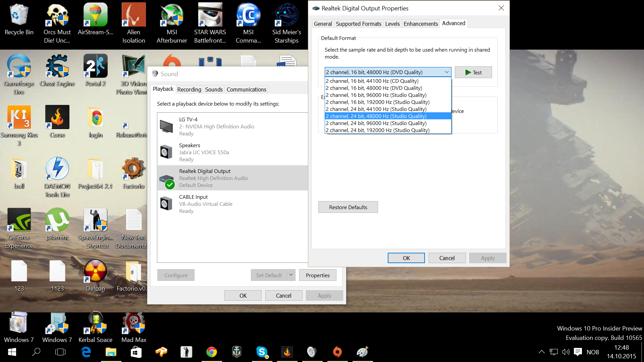Open the taskbar clock showing 12:48

621,352
